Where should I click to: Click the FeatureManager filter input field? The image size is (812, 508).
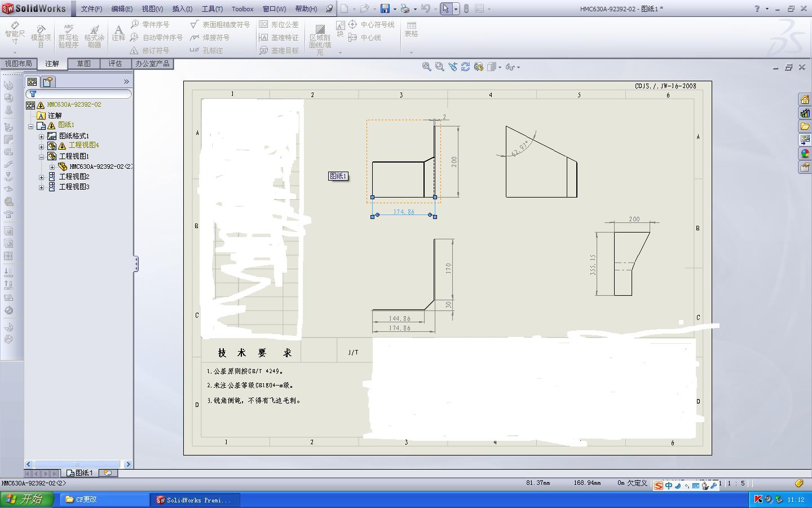tap(78, 94)
